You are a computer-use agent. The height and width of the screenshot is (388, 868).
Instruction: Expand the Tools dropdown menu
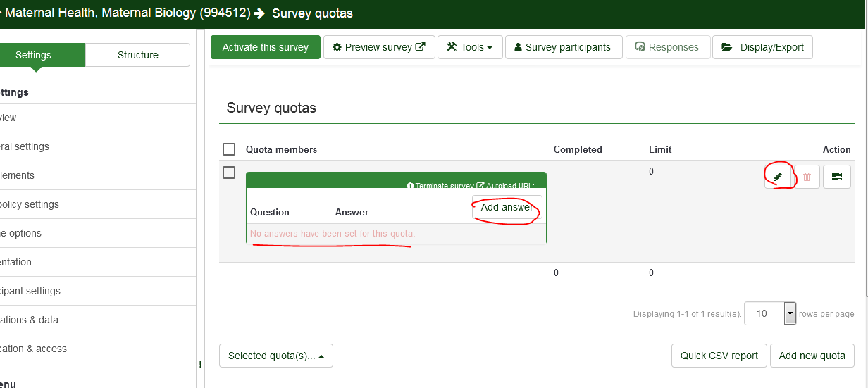(x=469, y=47)
